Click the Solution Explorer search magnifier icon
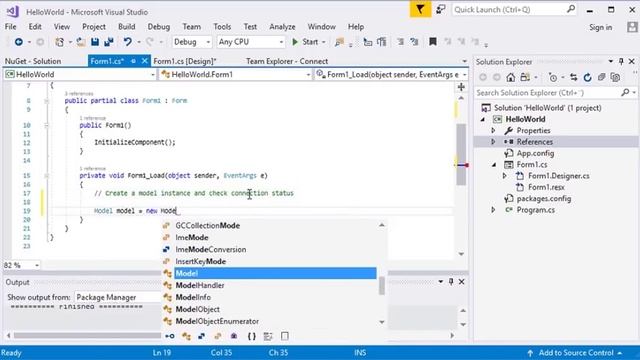 click(x=625, y=93)
